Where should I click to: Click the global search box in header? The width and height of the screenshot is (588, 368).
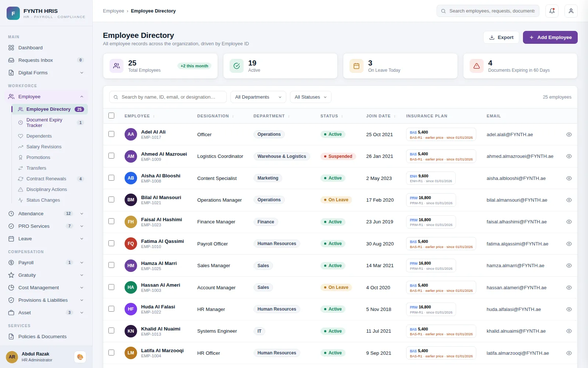[488, 11]
